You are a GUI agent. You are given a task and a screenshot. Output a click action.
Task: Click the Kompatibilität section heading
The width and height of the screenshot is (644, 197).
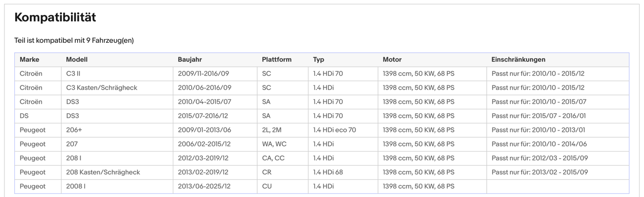[55, 18]
